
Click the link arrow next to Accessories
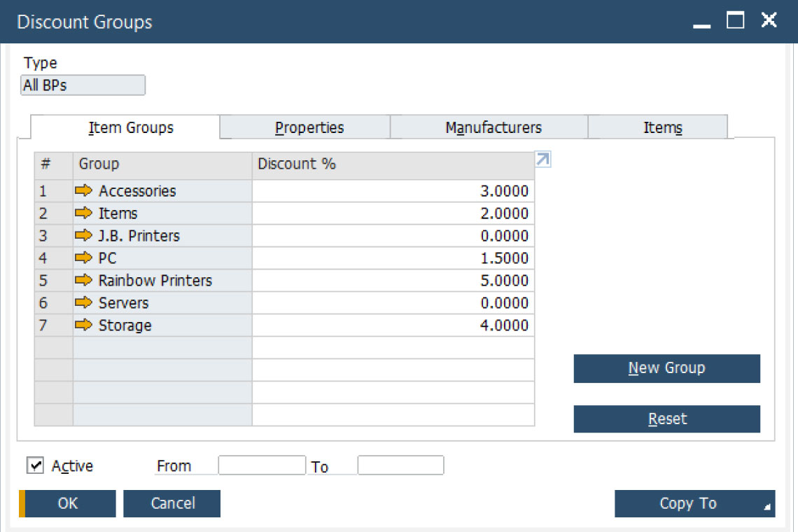pyautogui.click(x=84, y=190)
